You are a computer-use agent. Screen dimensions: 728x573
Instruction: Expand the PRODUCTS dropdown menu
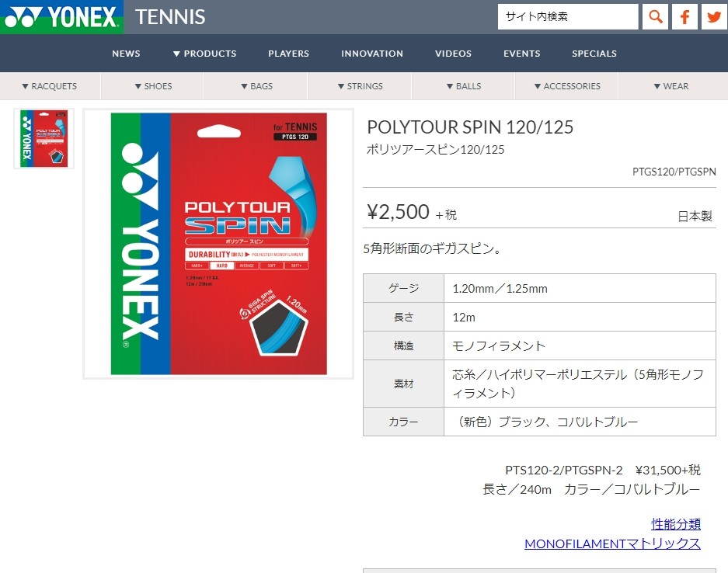click(204, 54)
